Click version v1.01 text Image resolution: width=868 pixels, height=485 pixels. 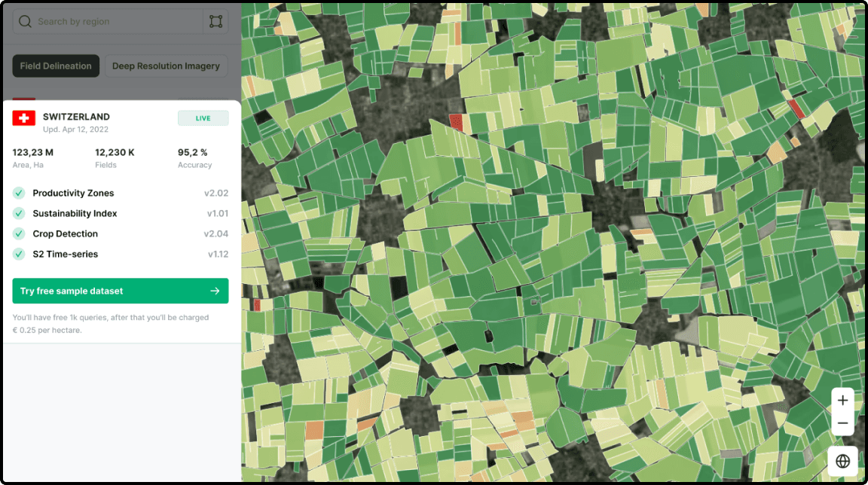(218, 213)
